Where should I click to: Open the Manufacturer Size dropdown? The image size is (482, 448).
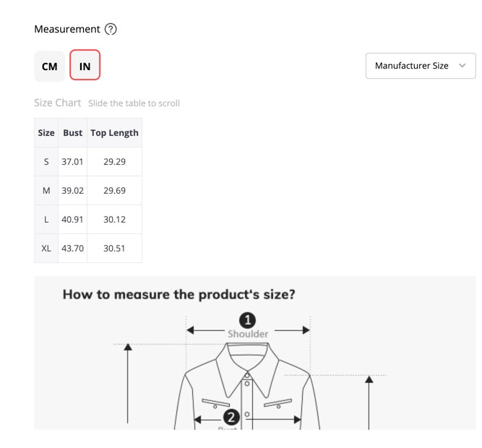coord(420,66)
